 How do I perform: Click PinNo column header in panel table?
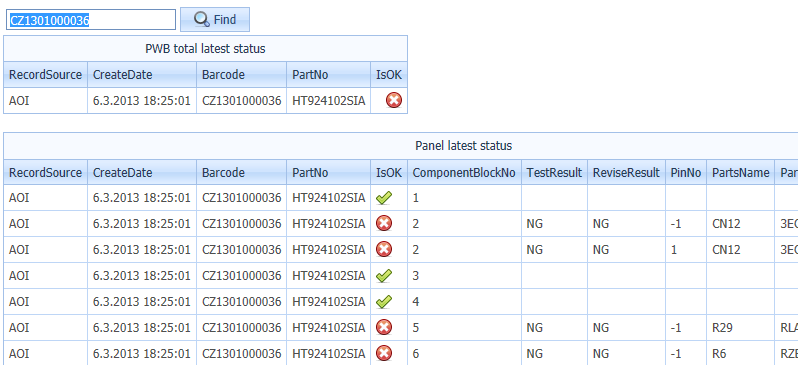pyautogui.click(x=686, y=172)
